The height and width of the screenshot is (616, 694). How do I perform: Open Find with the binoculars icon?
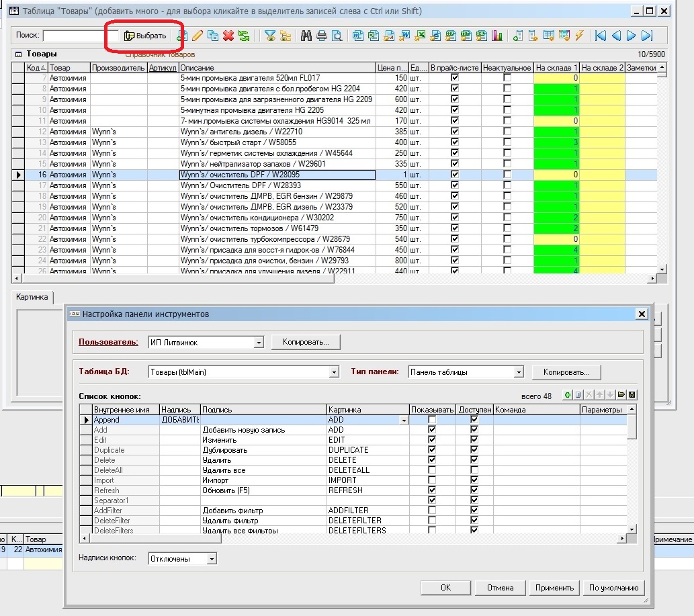click(x=306, y=36)
